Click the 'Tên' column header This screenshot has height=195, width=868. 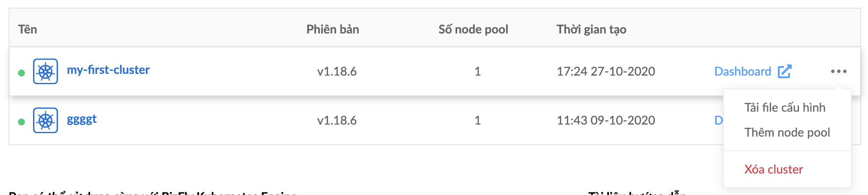pyautogui.click(x=27, y=29)
